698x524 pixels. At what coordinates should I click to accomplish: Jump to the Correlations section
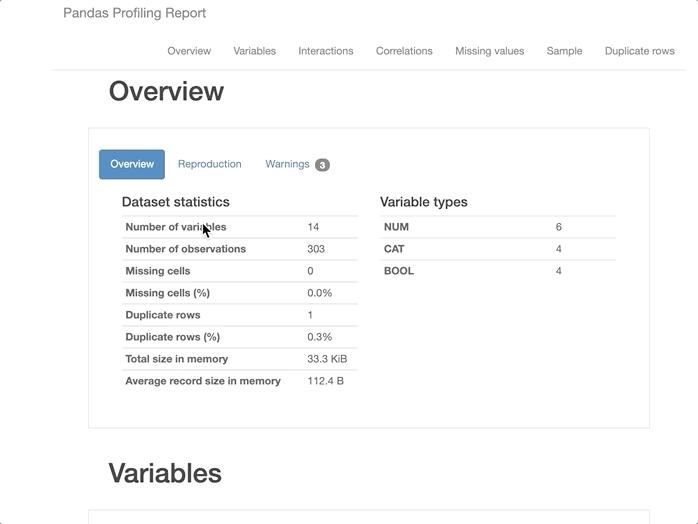pyautogui.click(x=404, y=51)
